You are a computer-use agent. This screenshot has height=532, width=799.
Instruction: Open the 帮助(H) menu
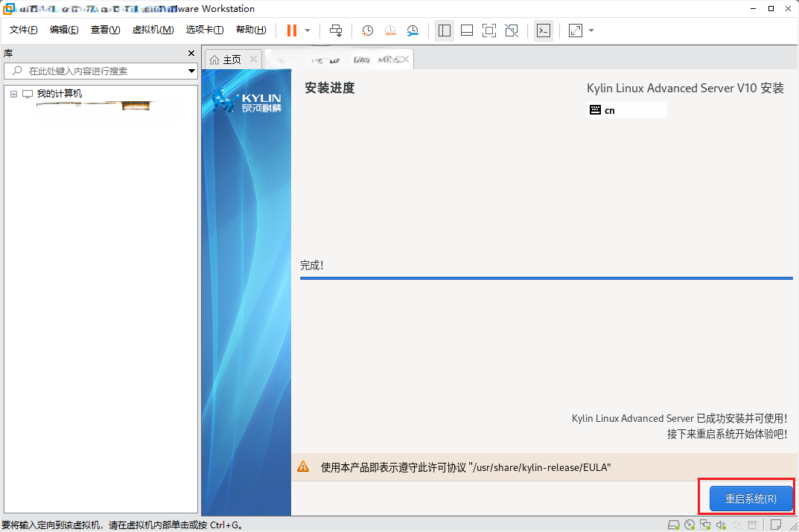pos(251,30)
